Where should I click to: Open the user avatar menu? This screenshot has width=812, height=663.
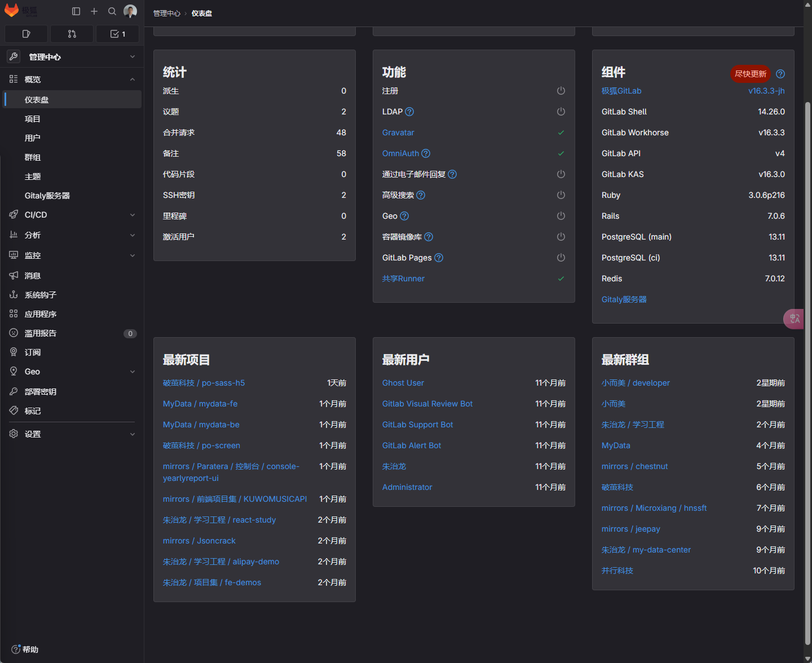point(130,11)
